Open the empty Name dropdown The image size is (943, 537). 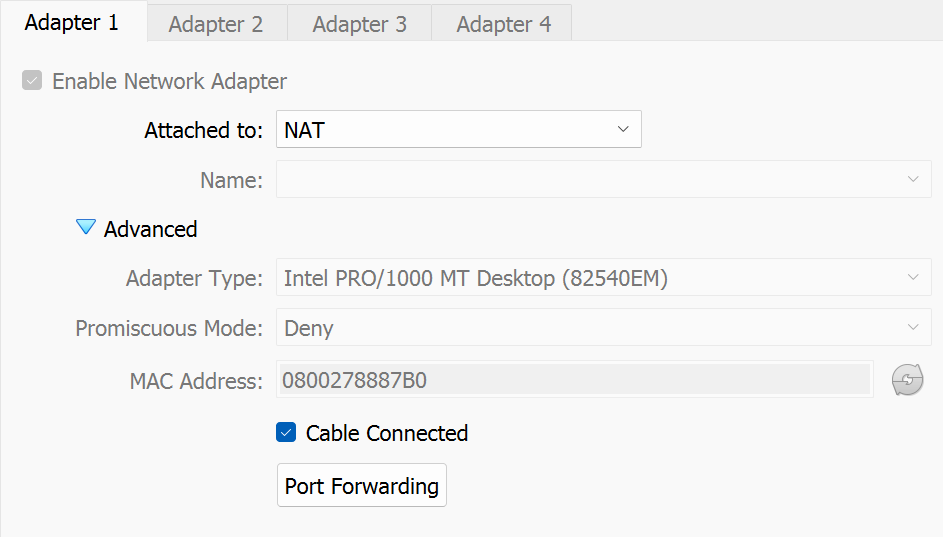(603, 180)
